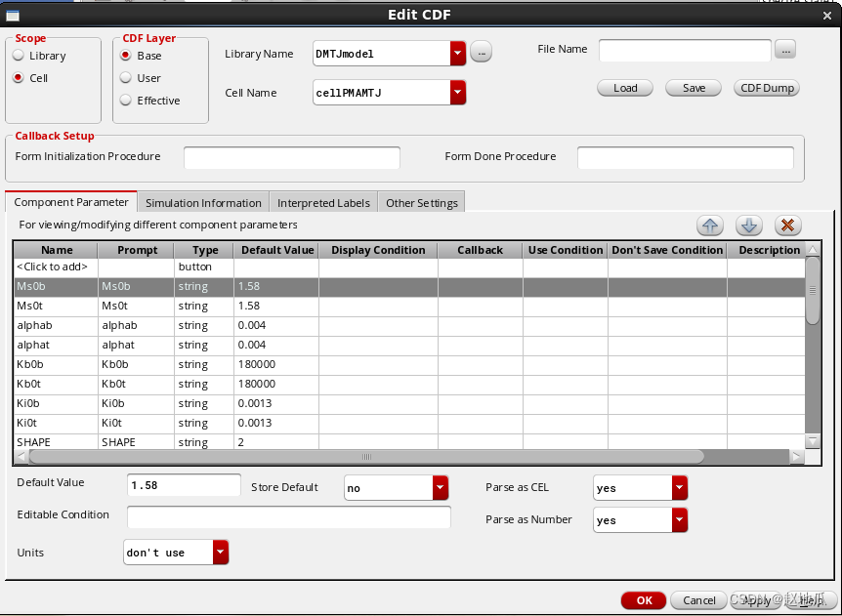Select User CDF layer radio button
The width and height of the screenshot is (842, 616).
[x=125, y=78]
